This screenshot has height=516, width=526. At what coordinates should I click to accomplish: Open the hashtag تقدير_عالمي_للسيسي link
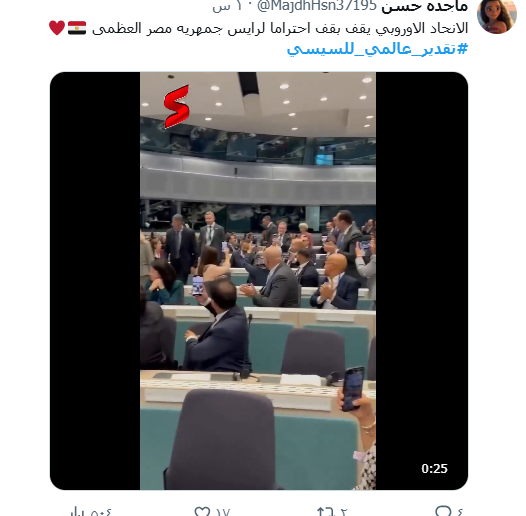point(377,49)
